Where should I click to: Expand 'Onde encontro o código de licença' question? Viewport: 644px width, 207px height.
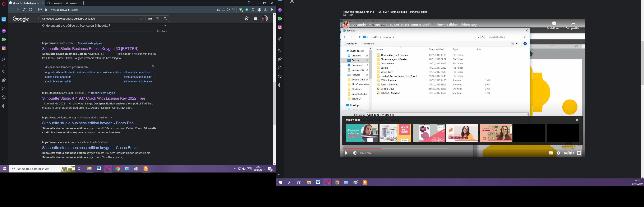(x=165, y=25)
